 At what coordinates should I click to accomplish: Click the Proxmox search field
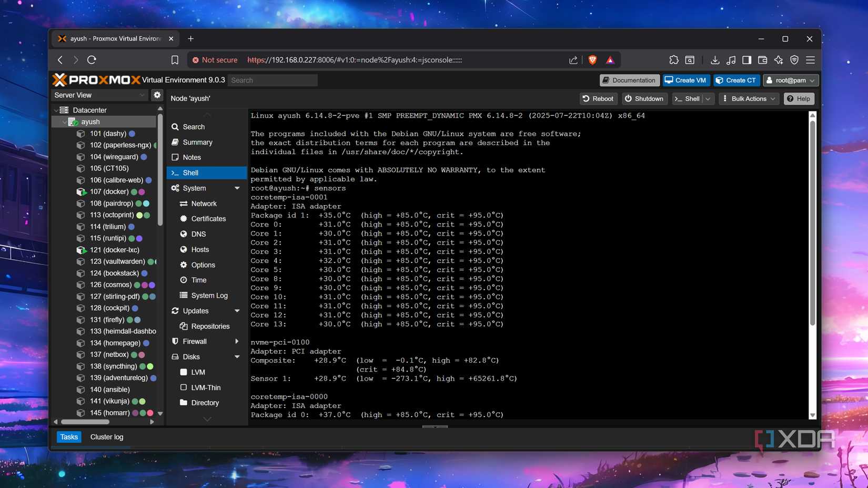point(273,80)
